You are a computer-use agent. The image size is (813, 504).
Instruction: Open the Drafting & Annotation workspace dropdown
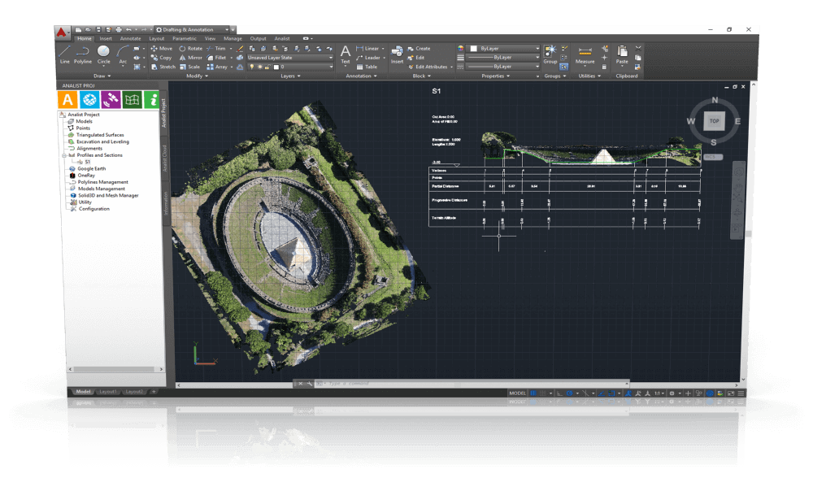point(194,29)
